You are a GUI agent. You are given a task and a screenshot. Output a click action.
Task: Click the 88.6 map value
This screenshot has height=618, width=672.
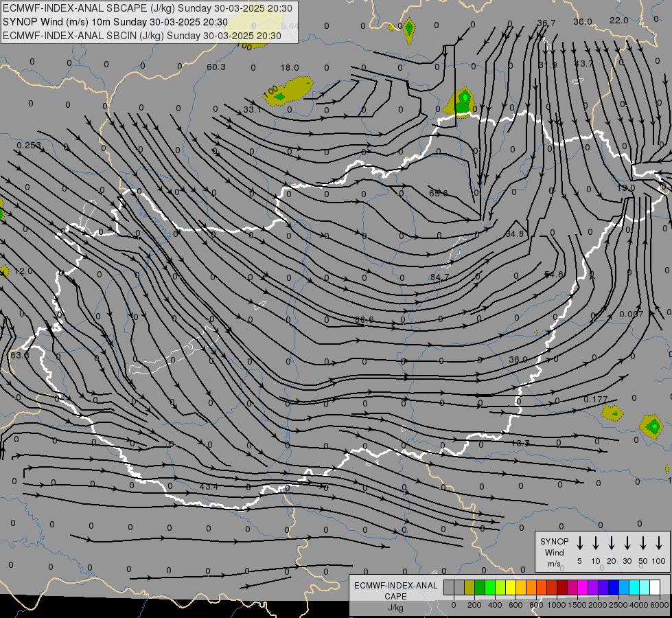[x=364, y=319]
